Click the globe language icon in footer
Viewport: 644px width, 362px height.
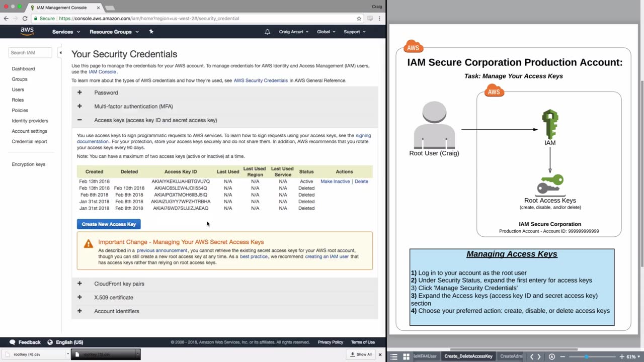pyautogui.click(x=50, y=342)
